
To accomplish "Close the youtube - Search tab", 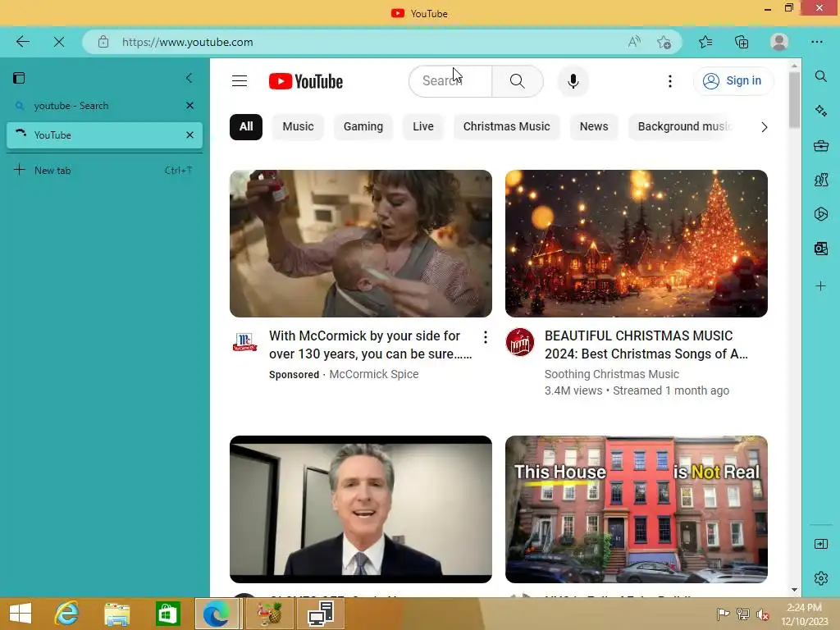I will pyautogui.click(x=189, y=106).
